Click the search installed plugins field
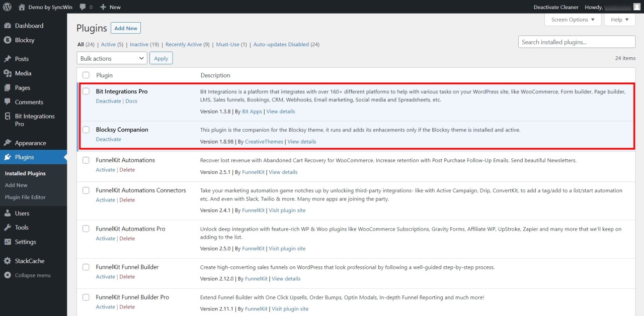 (576, 42)
